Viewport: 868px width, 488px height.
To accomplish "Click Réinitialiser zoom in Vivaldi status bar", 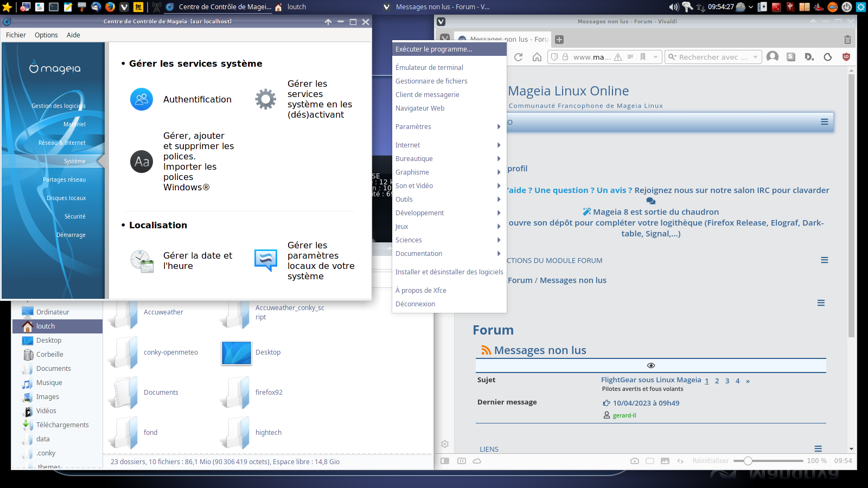I will point(710,461).
